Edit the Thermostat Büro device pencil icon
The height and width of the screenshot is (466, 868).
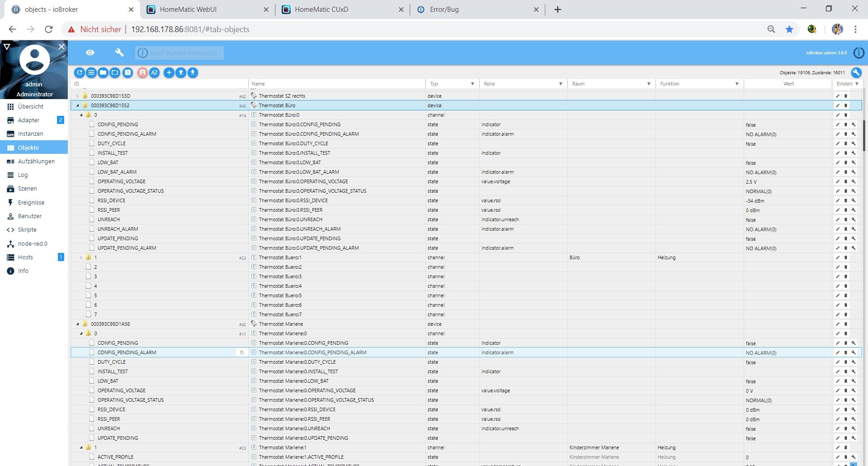click(838, 105)
